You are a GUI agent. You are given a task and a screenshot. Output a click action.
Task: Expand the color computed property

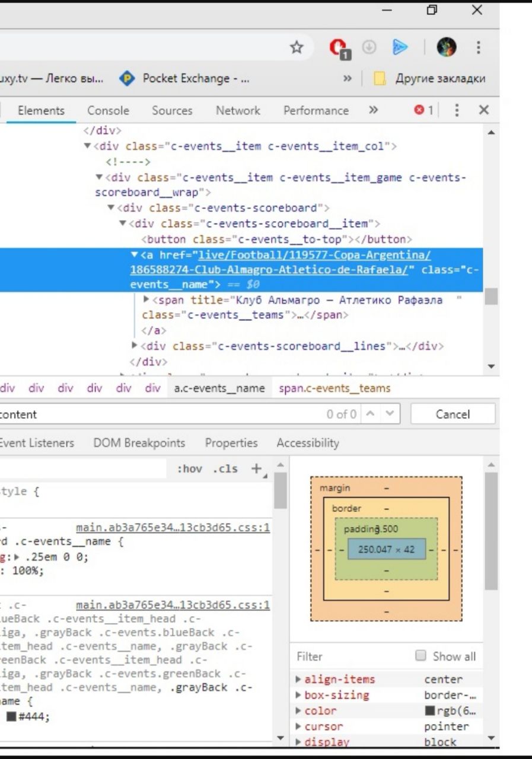tap(300, 710)
